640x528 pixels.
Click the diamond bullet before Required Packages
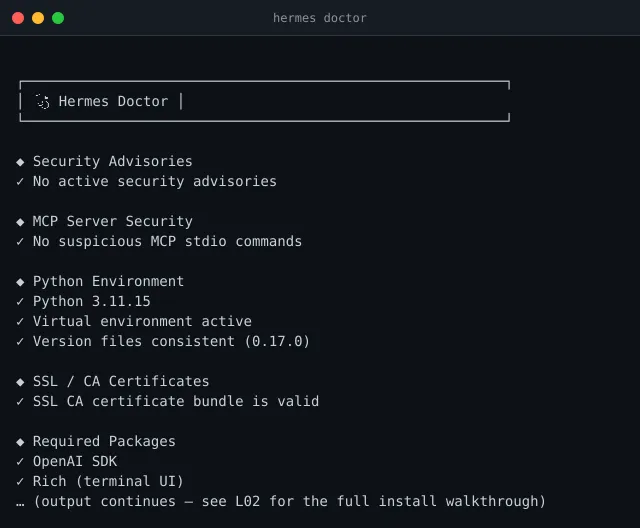tap(20, 442)
